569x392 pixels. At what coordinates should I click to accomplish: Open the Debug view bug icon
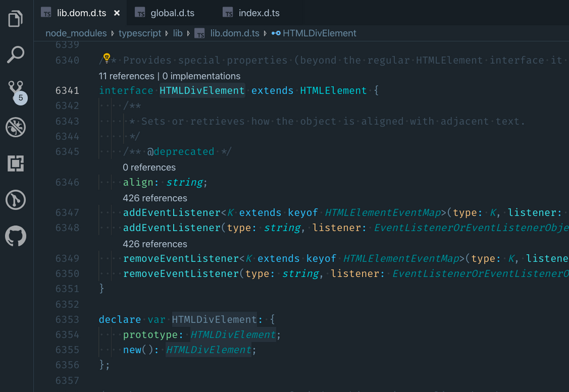coord(15,127)
